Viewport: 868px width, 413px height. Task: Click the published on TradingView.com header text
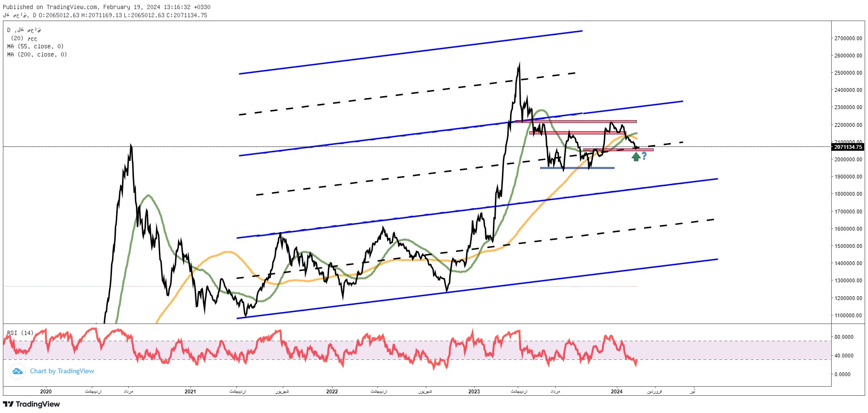(106, 7)
